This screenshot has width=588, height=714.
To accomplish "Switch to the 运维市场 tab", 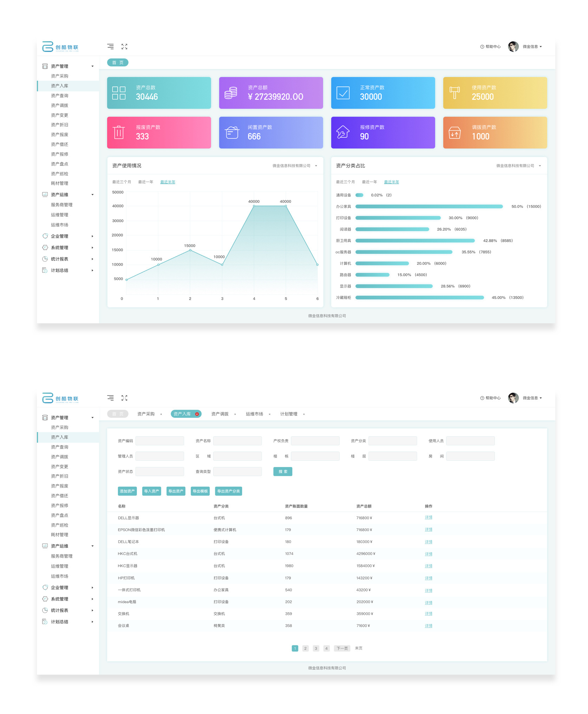I will click(x=254, y=414).
